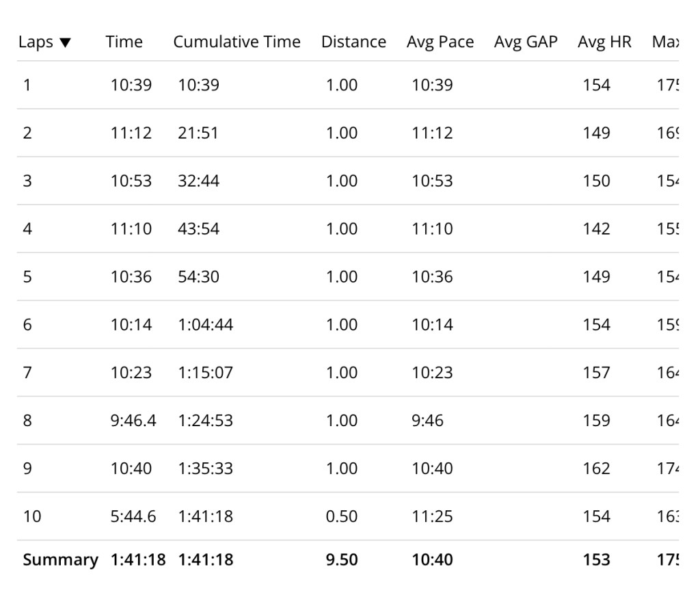Select lap 8 time 9:46.4
This screenshot has width=700, height=591.
tap(133, 420)
